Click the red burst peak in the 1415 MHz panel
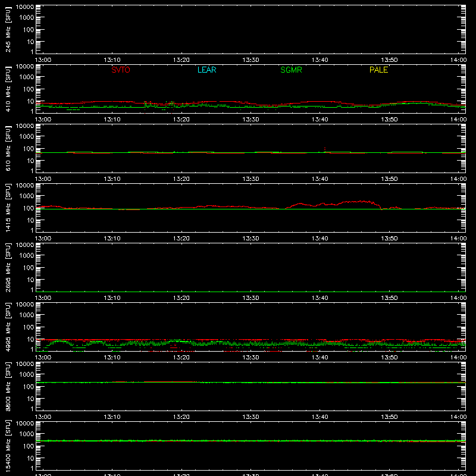The image size is (476, 476). (361, 201)
